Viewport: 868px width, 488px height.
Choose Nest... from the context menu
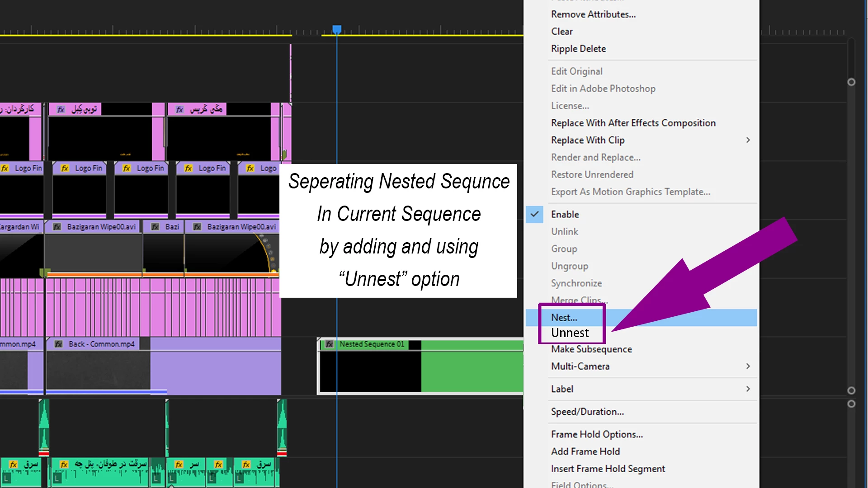(564, 318)
